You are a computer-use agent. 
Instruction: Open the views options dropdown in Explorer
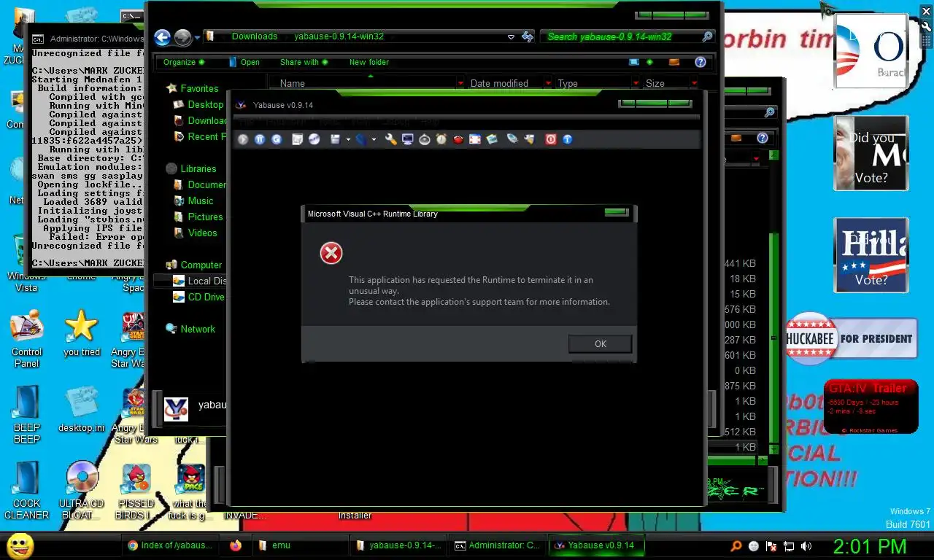pos(649,62)
